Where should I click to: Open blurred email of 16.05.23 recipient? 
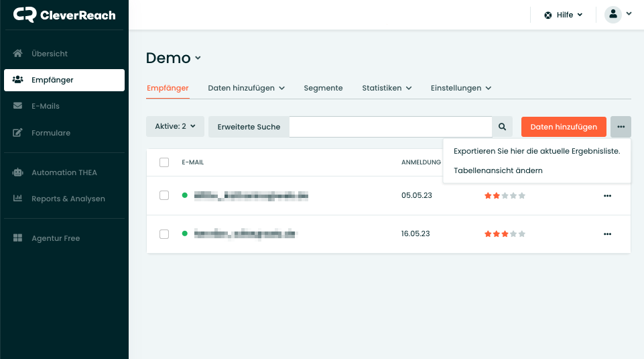(x=245, y=234)
